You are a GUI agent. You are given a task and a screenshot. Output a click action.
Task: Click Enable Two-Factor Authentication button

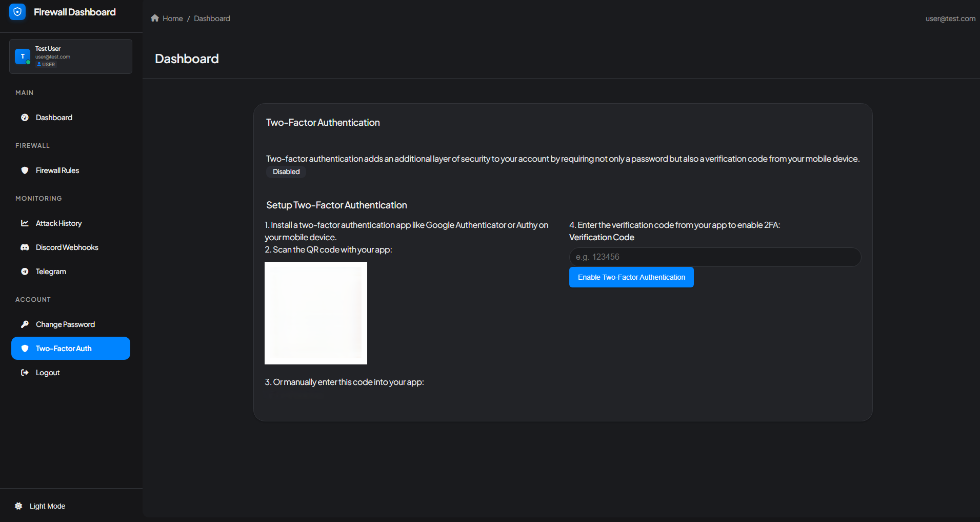[631, 277]
